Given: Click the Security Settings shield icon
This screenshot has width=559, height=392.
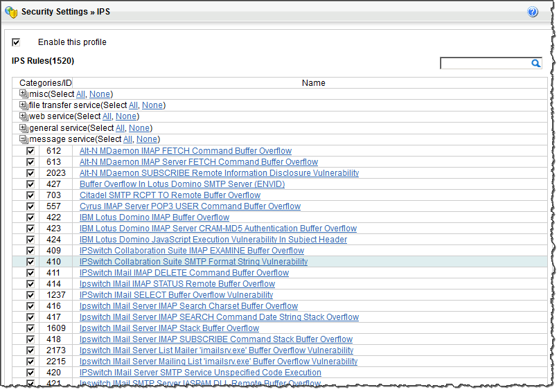Looking at the screenshot, I should pyautogui.click(x=11, y=12).
